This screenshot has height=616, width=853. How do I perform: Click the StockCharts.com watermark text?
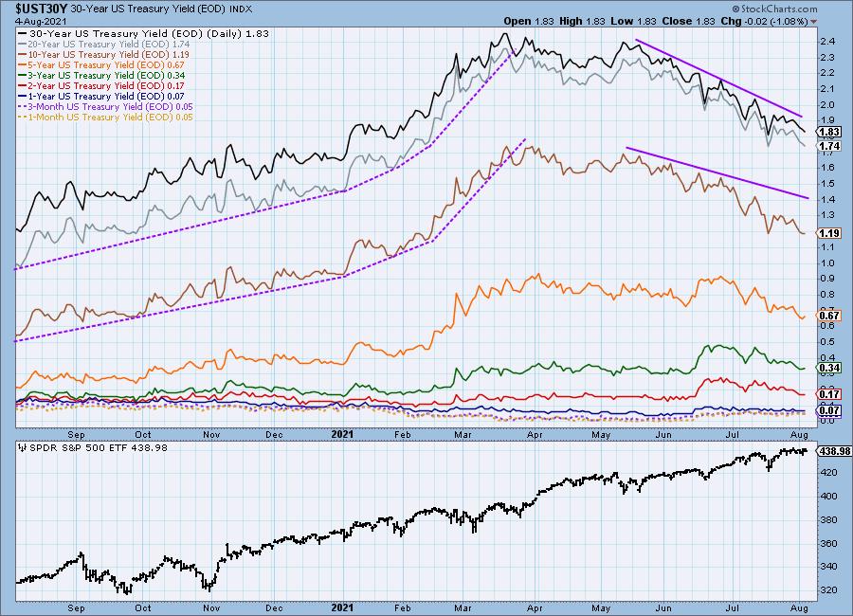(x=774, y=9)
